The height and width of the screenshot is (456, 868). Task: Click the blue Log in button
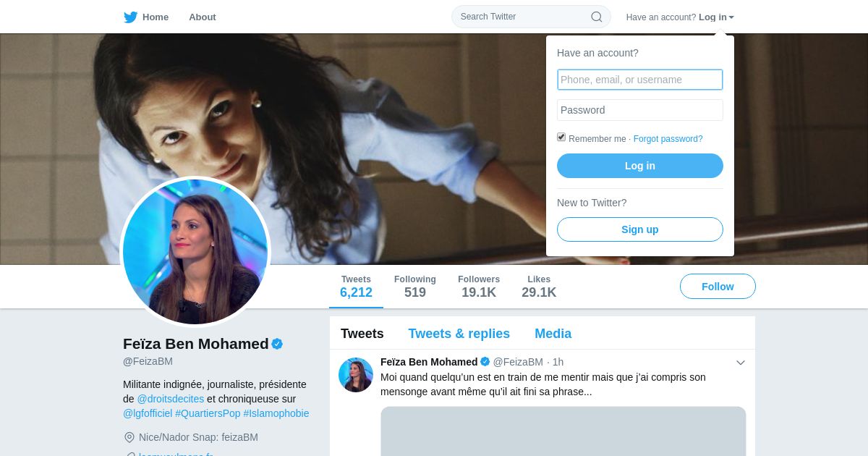pos(640,166)
